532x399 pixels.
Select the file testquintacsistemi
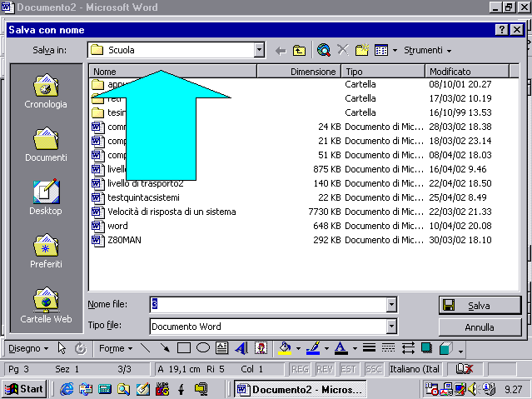[x=136, y=197]
